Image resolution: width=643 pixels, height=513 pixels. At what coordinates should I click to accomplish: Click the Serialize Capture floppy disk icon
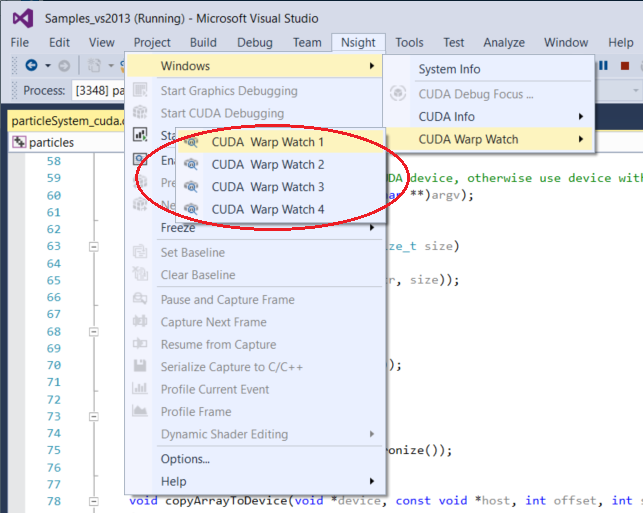point(140,366)
